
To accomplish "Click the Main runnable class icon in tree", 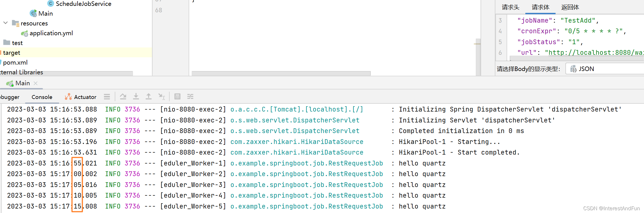I will pyautogui.click(x=33, y=13).
